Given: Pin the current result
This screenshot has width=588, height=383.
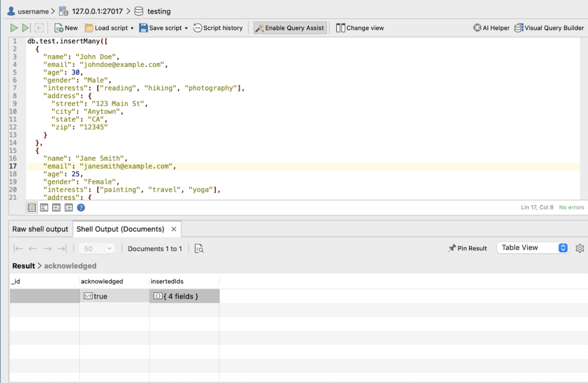Looking at the screenshot, I should 467,248.
